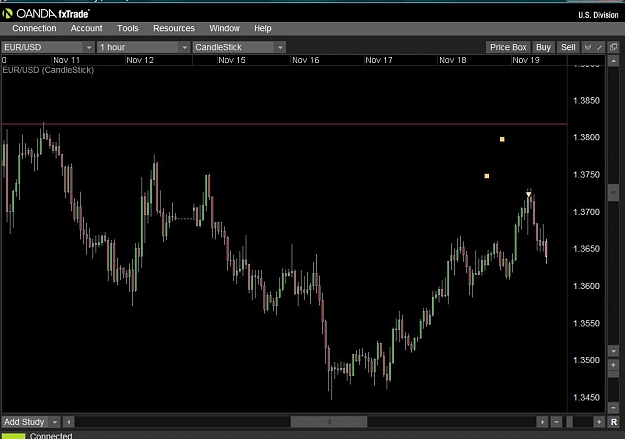Click the horizontal zoom in plus icon

[599, 422]
